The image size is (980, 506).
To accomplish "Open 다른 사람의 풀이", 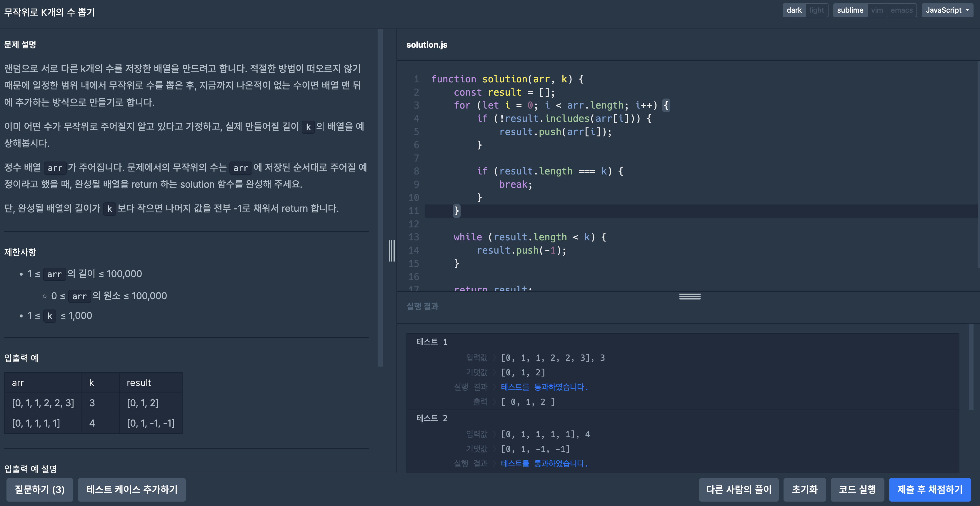I will (x=739, y=489).
